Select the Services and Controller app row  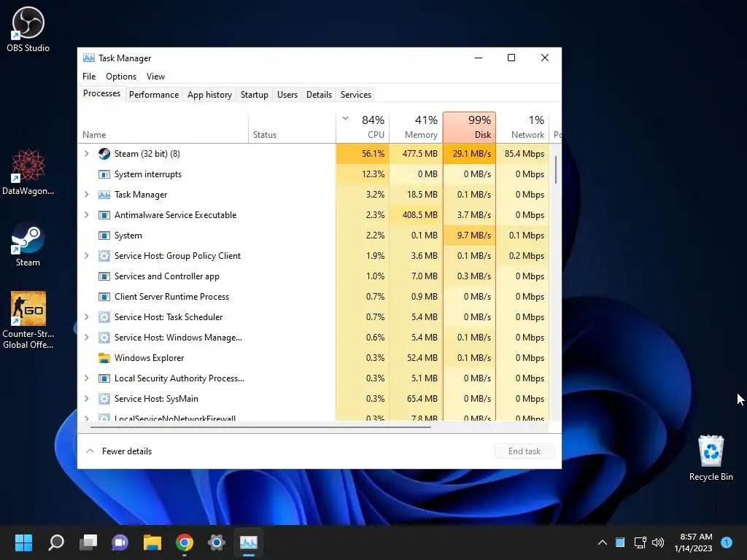point(314,276)
